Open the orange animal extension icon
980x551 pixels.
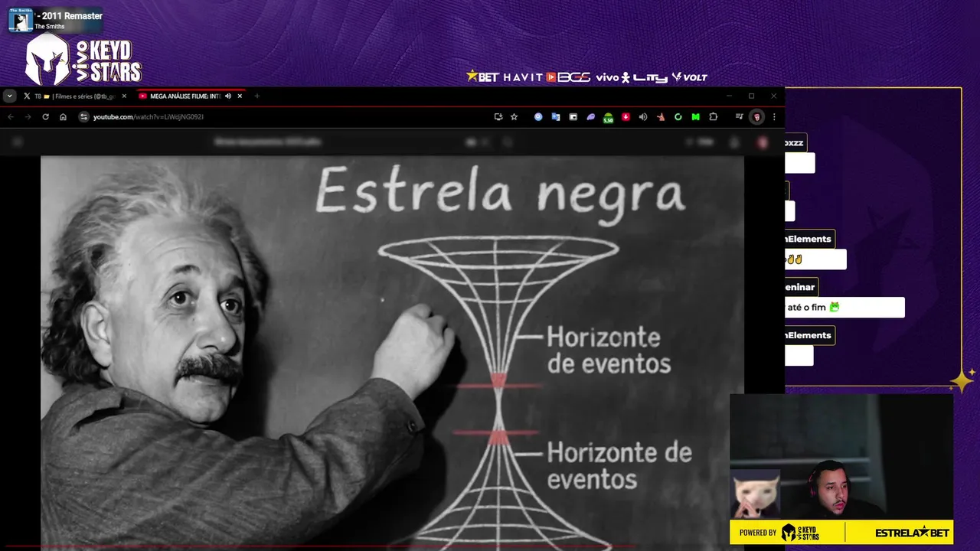pyautogui.click(x=661, y=117)
